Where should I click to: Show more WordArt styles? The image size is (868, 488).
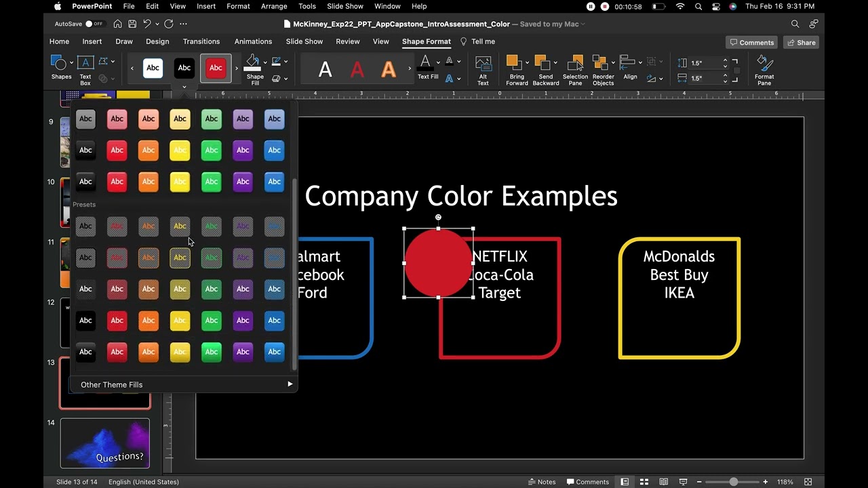click(x=410, y=68)
